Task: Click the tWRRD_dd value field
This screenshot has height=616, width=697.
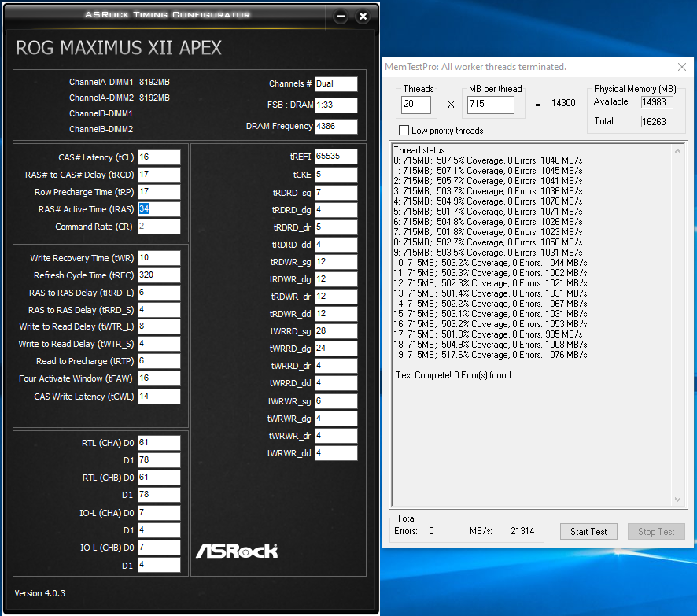Action: (x=336, y=383)
